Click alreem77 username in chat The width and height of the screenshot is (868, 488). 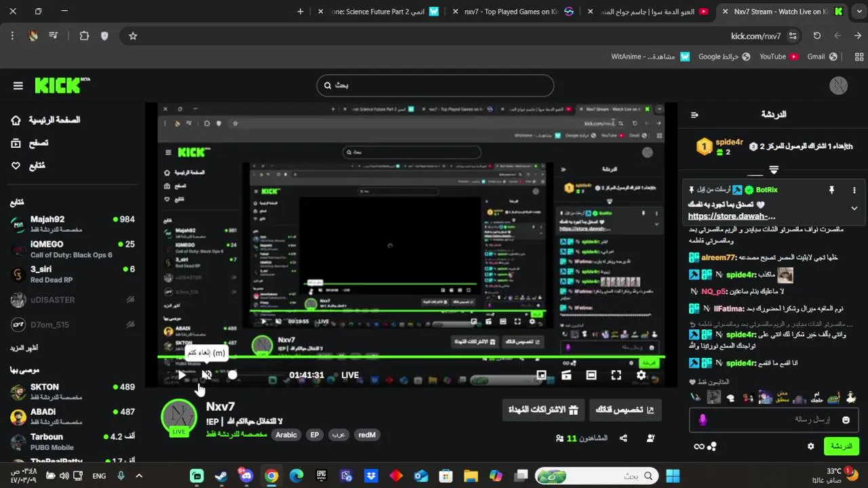click(719, 258)
